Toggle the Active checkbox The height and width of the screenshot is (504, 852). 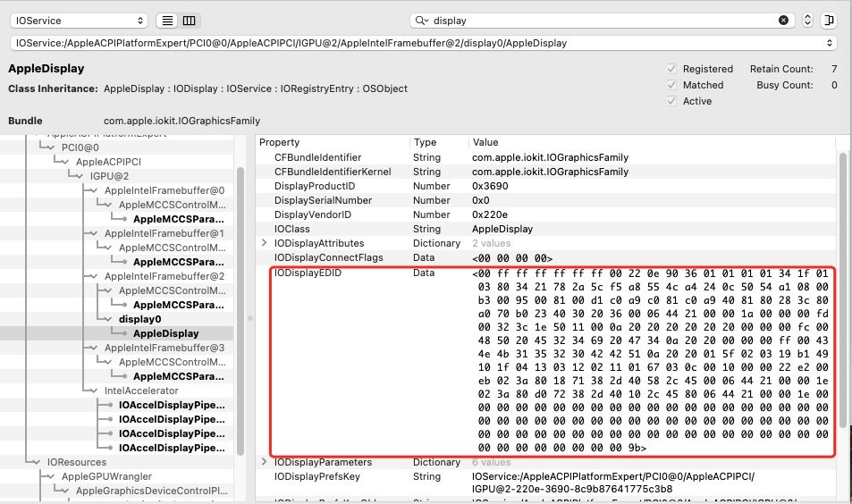671,101
